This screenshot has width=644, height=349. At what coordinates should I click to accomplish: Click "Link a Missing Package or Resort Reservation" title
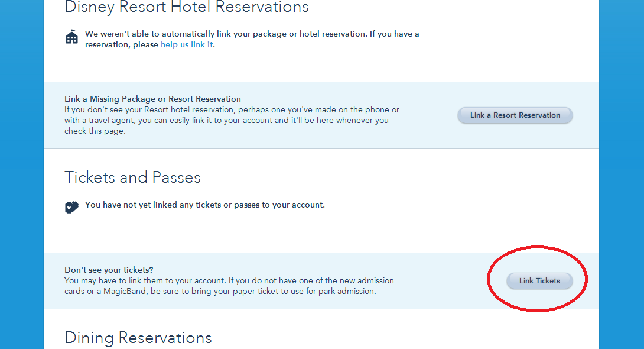tap(152, 99)
